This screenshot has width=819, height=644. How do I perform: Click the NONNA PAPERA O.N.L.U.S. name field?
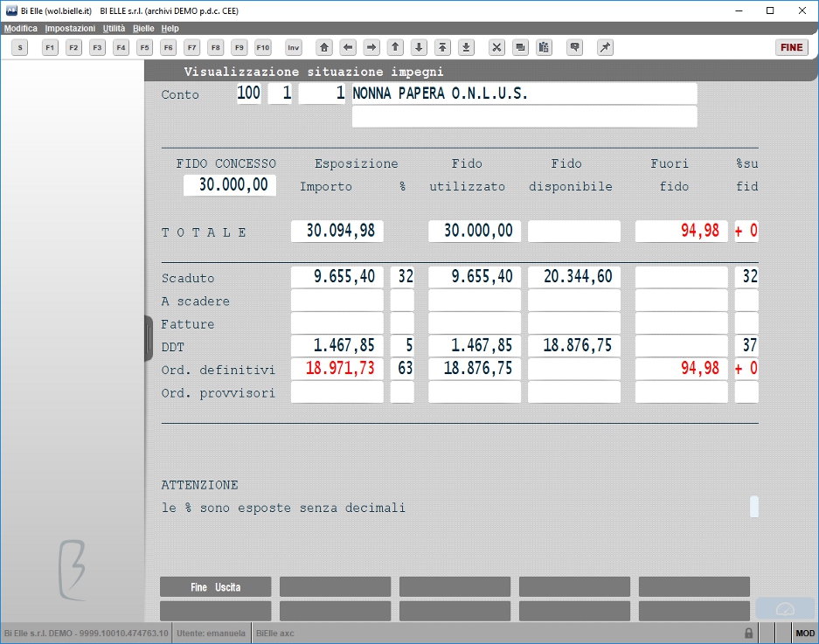(x=524, y=93)
